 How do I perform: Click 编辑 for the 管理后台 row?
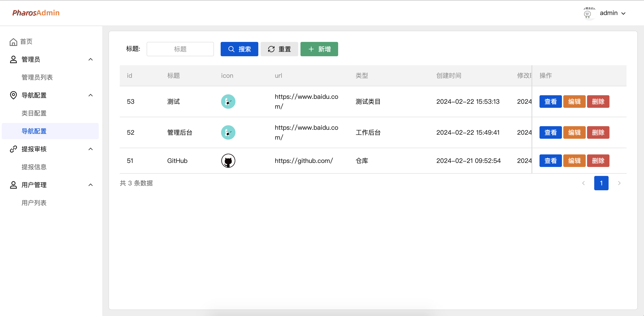tap(574, 132)
